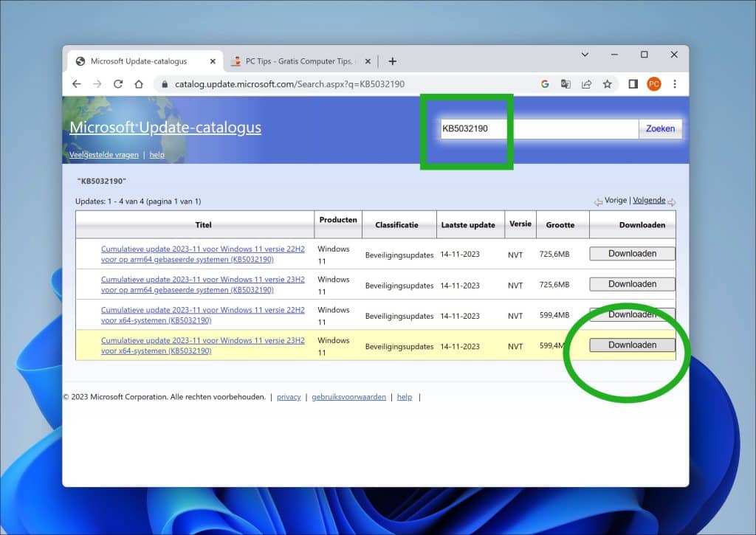756x535 pixels.
Task: Go back using the browser back arrow
Action: click(x=77, y=84)
